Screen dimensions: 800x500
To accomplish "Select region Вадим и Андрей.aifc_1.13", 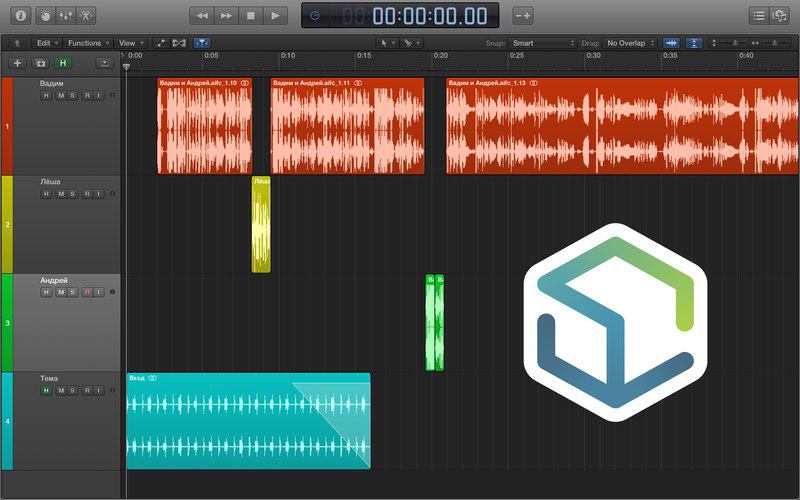I will pyautogui.click(x=623, y=126).
